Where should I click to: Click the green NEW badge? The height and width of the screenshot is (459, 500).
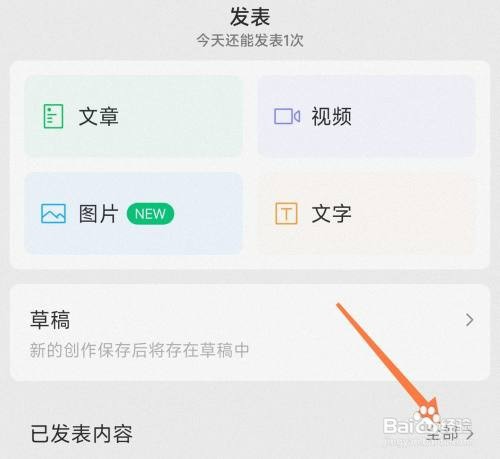150,214
